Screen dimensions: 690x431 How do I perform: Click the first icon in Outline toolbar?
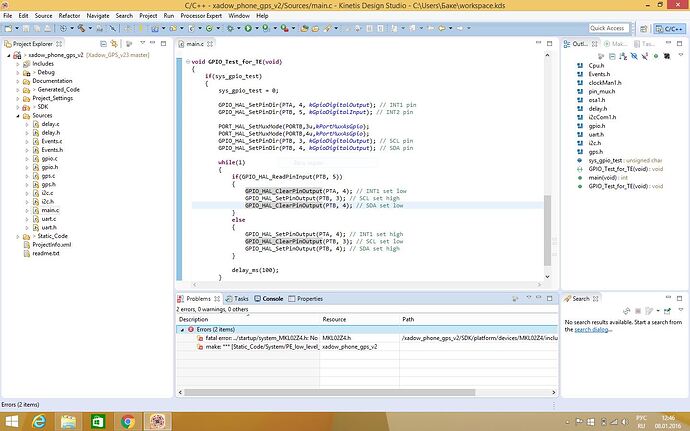tap(601, 56)
